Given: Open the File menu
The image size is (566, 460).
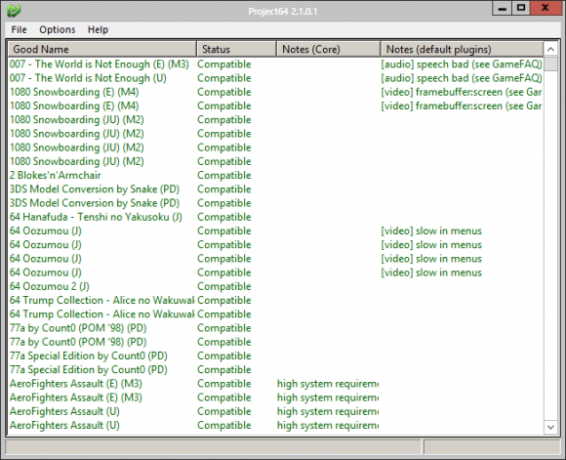Looking at the screenshot, I should [19, 30].
